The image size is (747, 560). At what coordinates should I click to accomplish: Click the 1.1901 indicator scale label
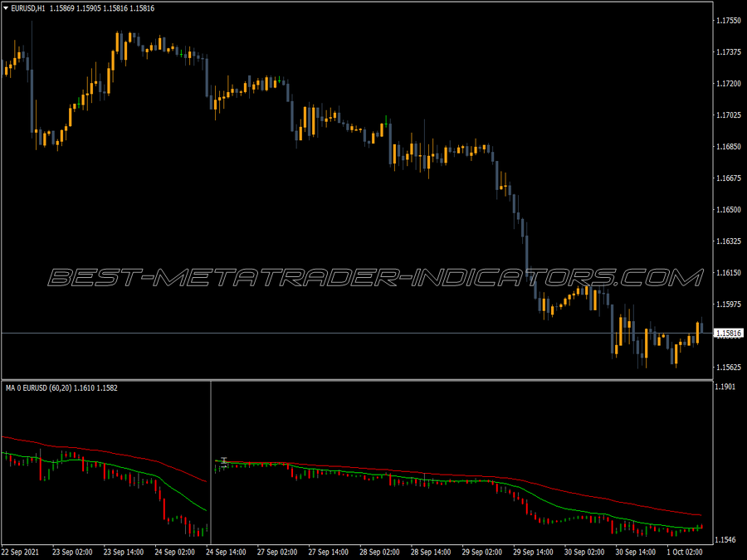click(725, 387)
